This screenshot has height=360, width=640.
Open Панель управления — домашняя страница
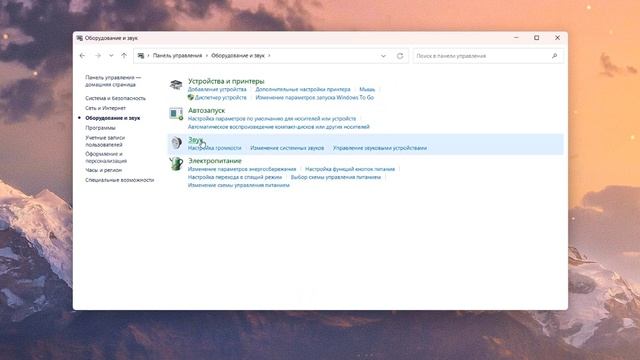(113, 81)
